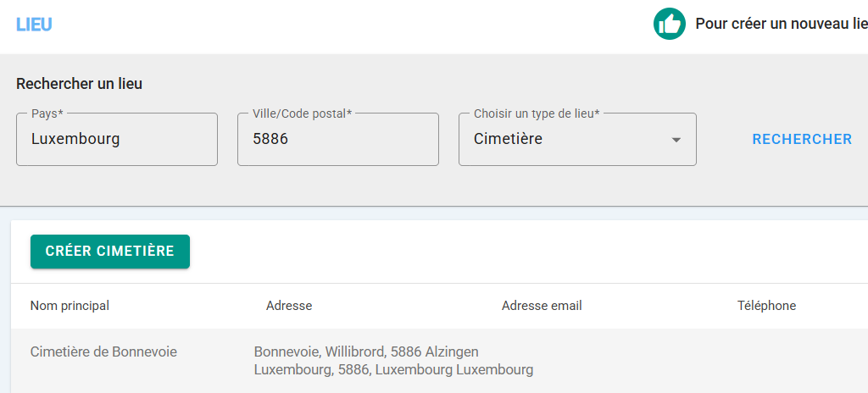Click the Téléphone column header
The height and width of the screenshot is (393, 868).
click(766, 306)
